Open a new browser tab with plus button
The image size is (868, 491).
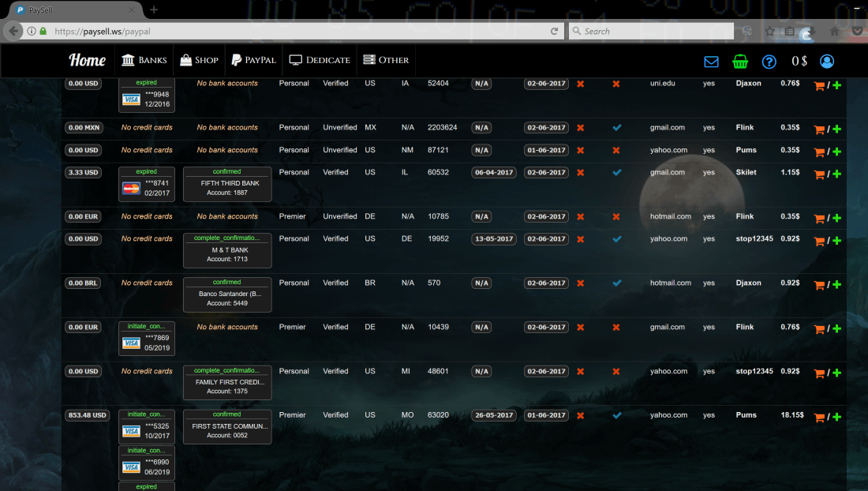[x=154, y=9]
